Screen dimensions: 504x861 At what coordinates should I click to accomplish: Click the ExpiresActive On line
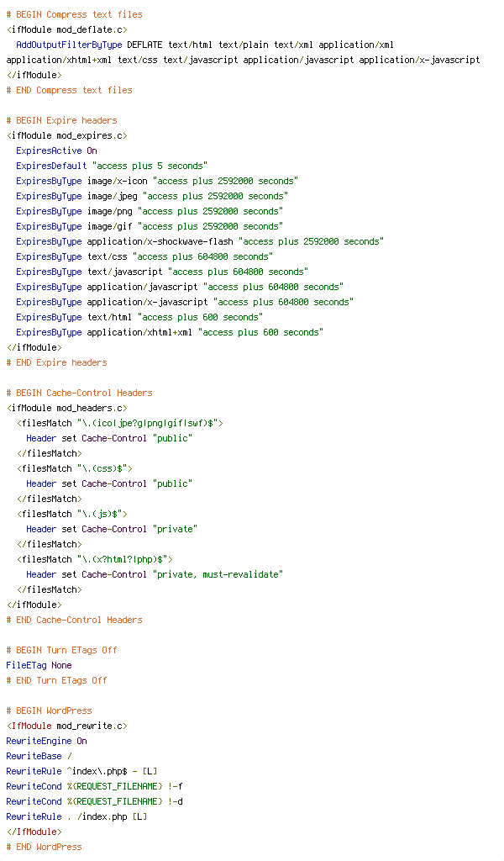[56, 151]
